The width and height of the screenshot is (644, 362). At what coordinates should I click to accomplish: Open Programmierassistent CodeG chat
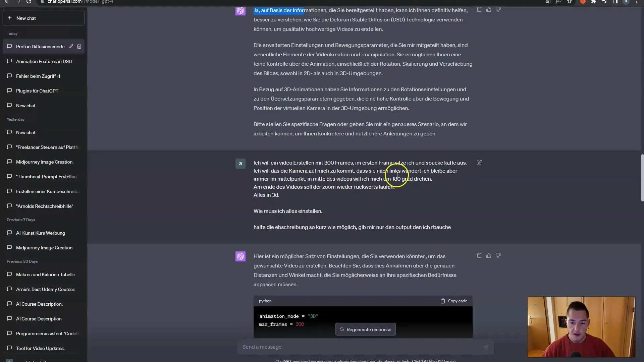pos(44,334)
